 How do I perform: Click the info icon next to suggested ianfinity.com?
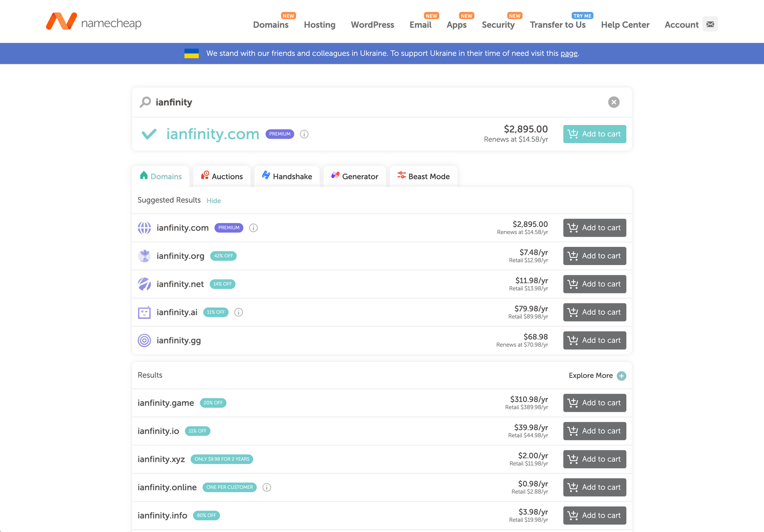pos(253,228)
